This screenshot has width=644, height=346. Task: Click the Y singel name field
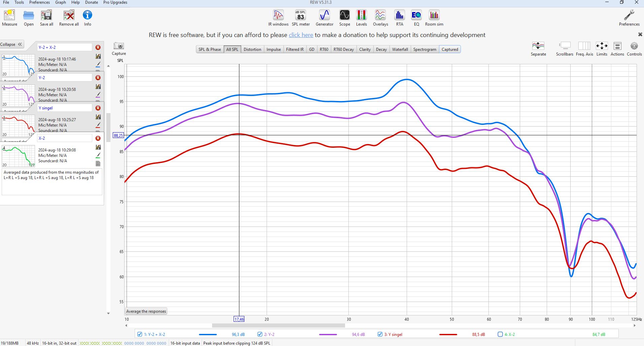tap(64, 108)
